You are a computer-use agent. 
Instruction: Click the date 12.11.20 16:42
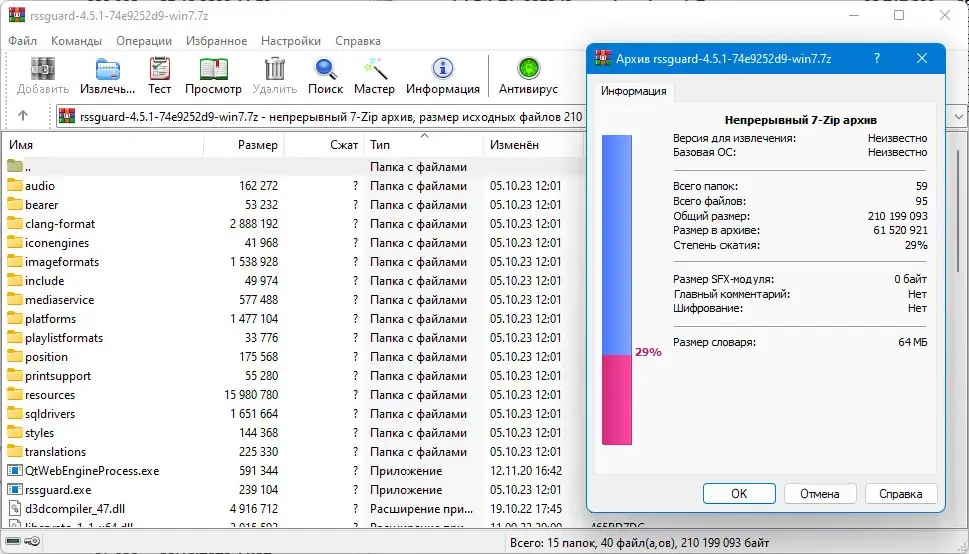coord(526,471)
